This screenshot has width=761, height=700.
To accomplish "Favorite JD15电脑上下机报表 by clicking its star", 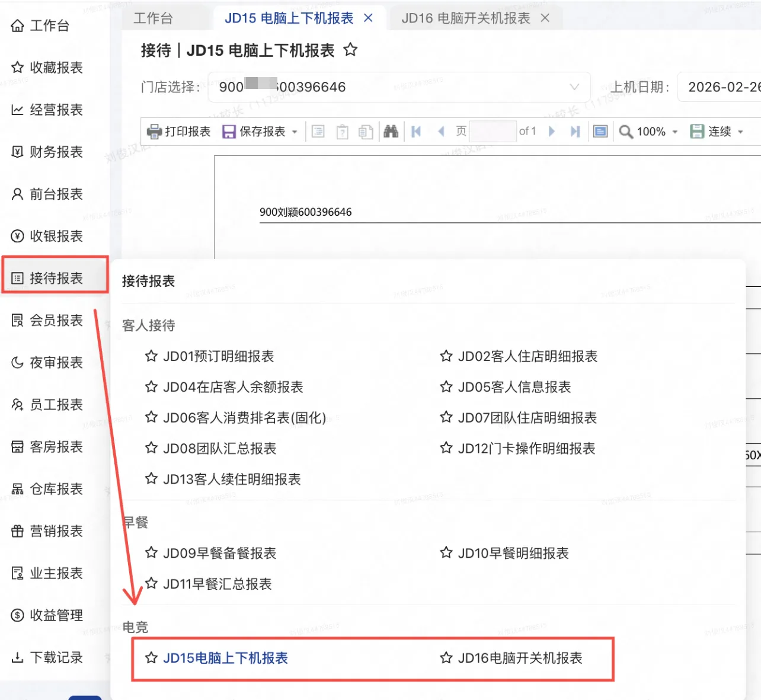I will pos(151,658).
